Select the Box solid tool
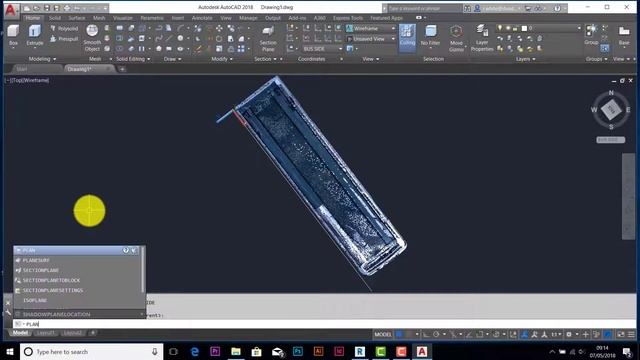 [x=13, y=35]
